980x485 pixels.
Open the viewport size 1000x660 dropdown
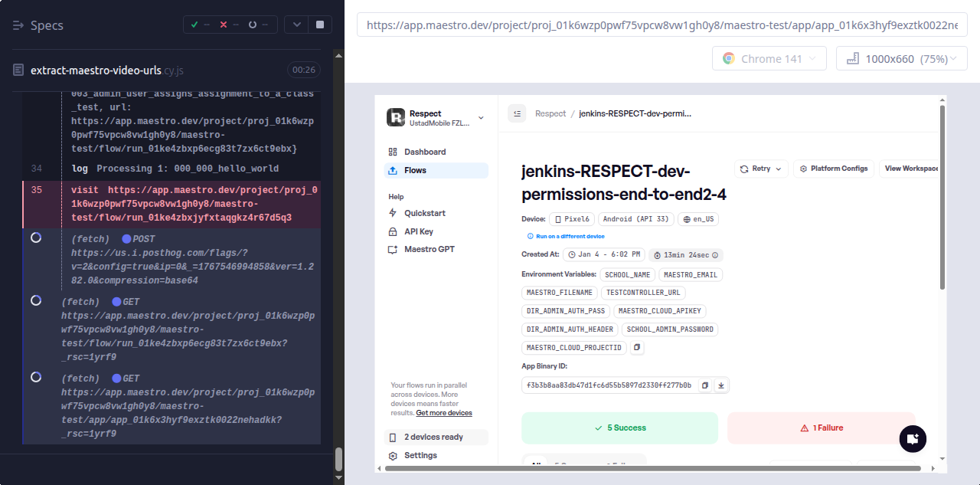click(901, 59)
